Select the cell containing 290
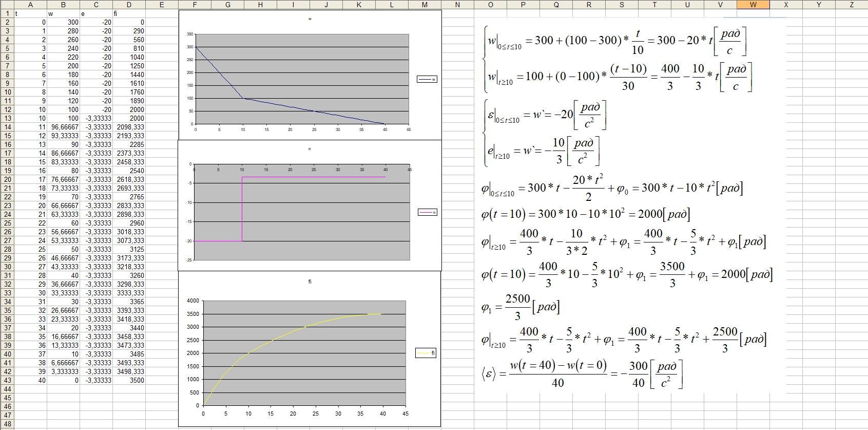 click(129, 31)
